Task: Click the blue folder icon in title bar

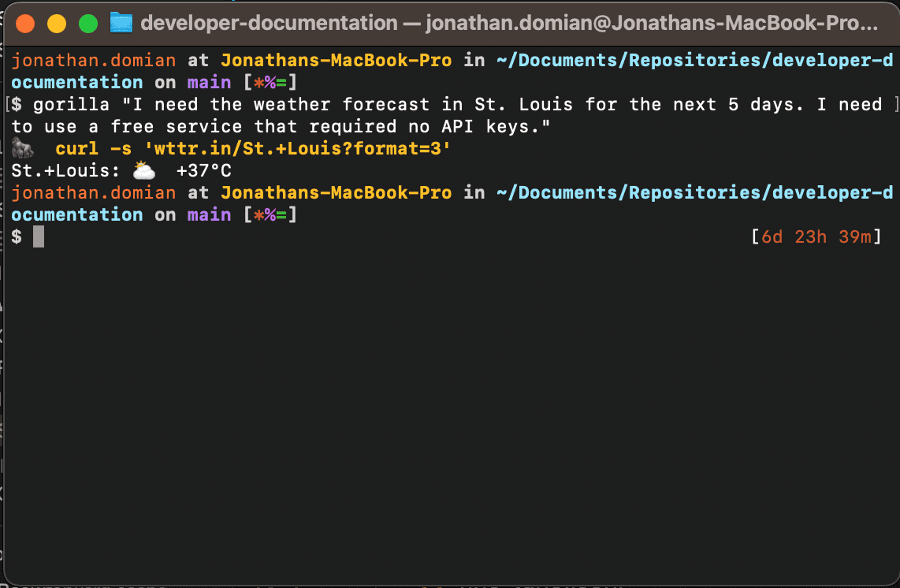Action: coord(121,23)
